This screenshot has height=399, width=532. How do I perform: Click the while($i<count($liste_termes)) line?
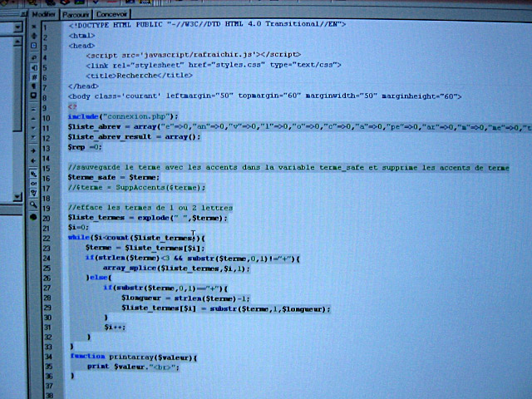[136, 238]
